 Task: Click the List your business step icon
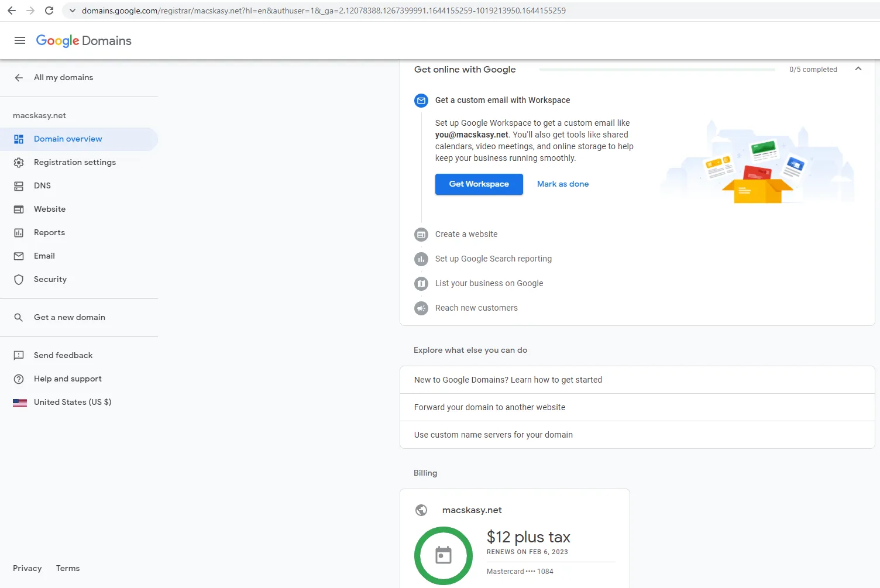point(421,284)
